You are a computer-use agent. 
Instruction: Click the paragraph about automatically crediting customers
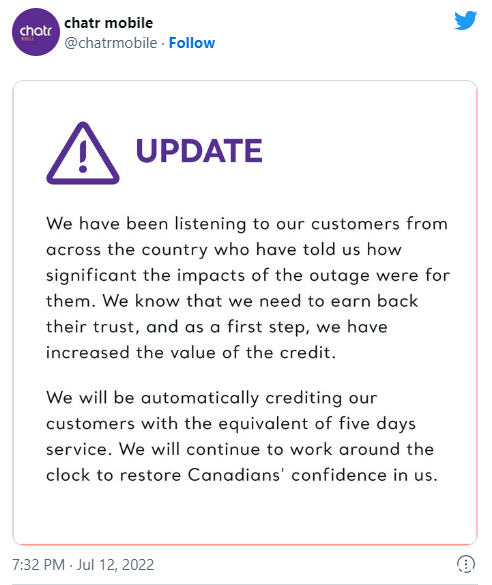(240, 436)
